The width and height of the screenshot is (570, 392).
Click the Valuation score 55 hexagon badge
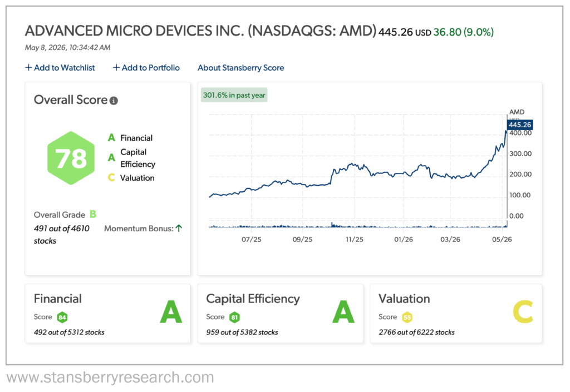(x=407, y=317)
